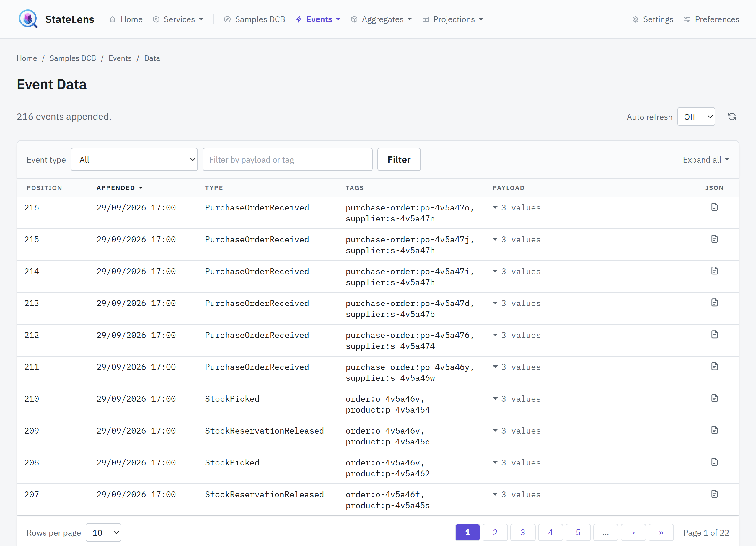756x546 pixels.
Task: Open the Projections dropdown menu
Action: click(x=453, y=19)
